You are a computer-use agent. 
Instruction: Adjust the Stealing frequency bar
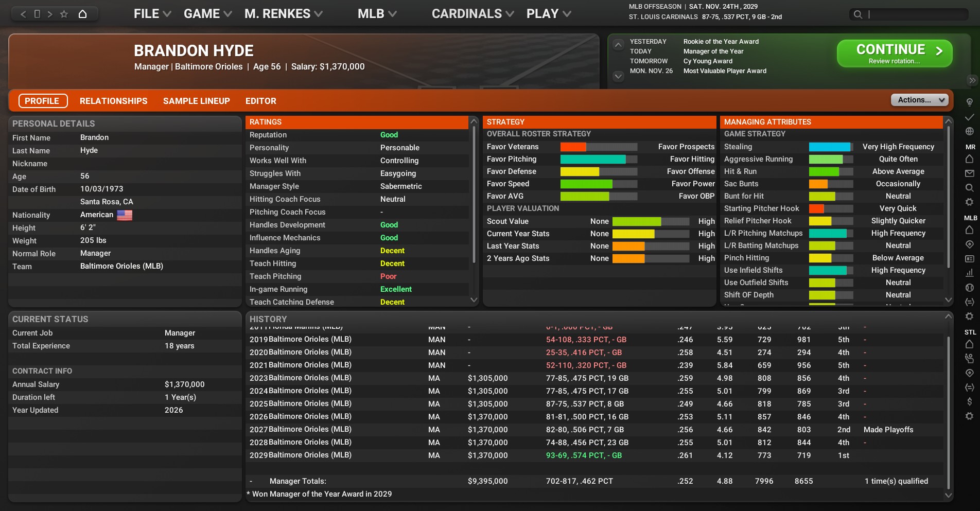831,147
